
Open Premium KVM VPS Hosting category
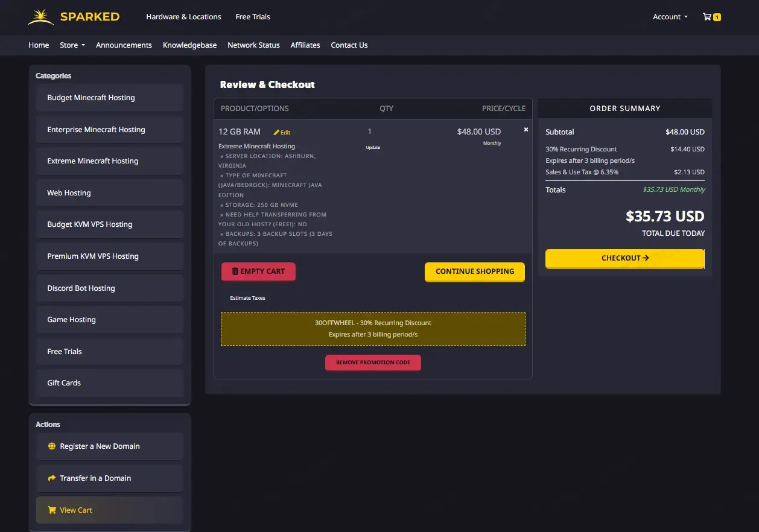click(x=109, y=256)
